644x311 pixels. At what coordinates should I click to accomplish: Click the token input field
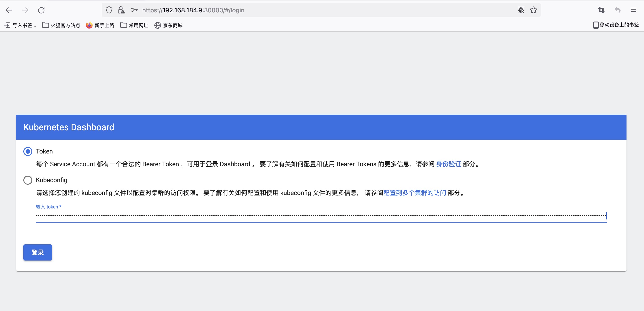pos(321,215)
